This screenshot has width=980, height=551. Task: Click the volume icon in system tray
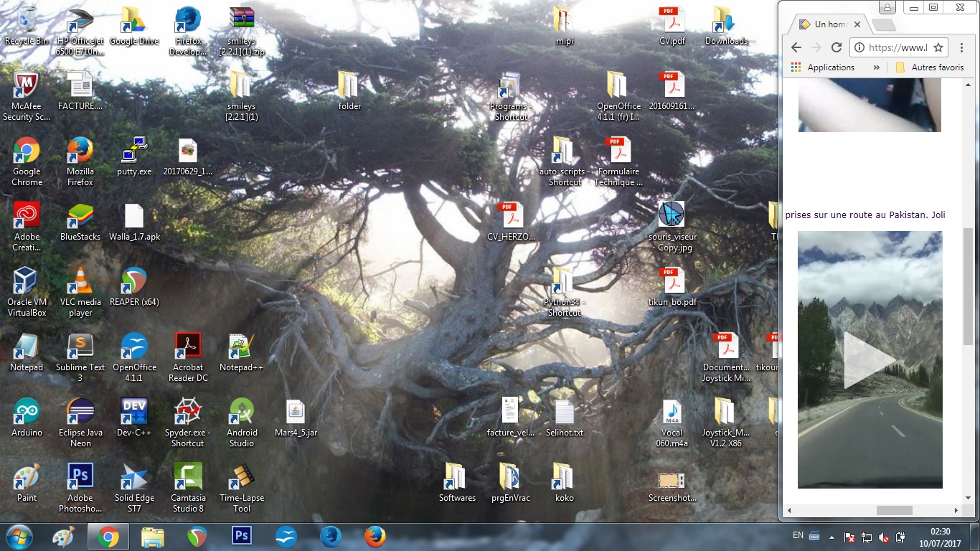click(x=884, y=537)
